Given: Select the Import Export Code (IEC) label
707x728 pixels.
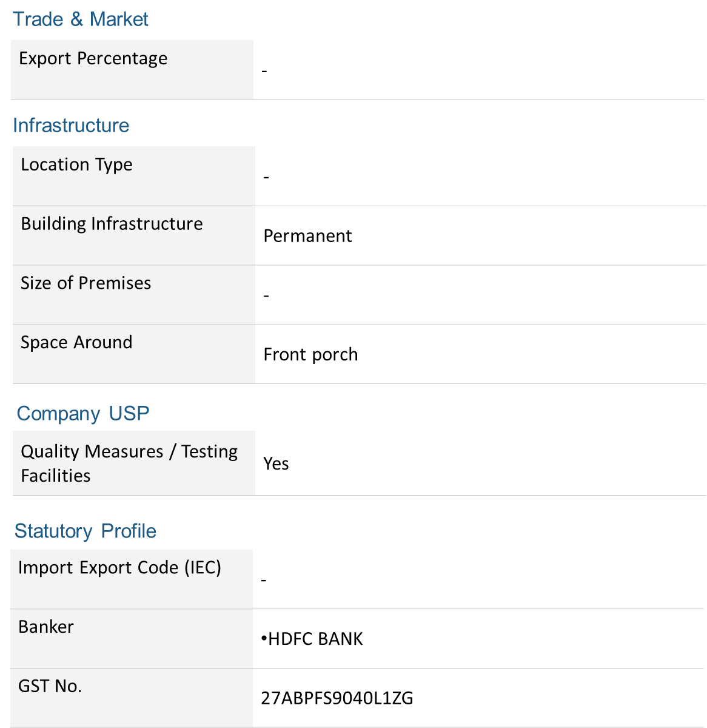Looking at the screenshot, I should coord(119,568).
